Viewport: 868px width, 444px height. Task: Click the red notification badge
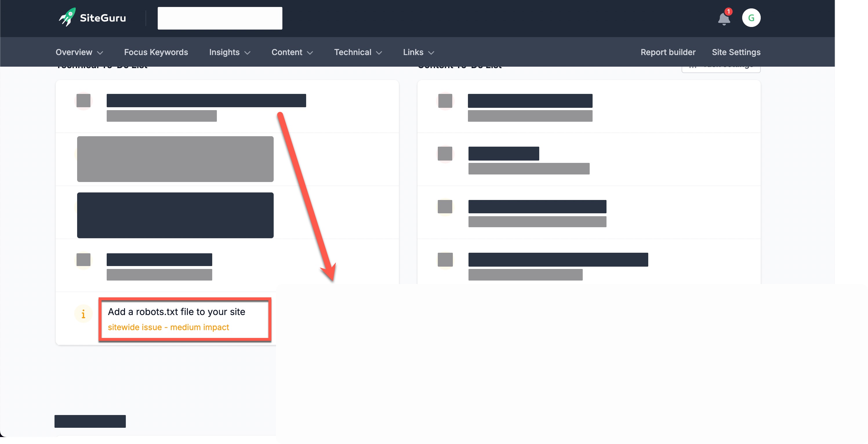click(728, 12)
